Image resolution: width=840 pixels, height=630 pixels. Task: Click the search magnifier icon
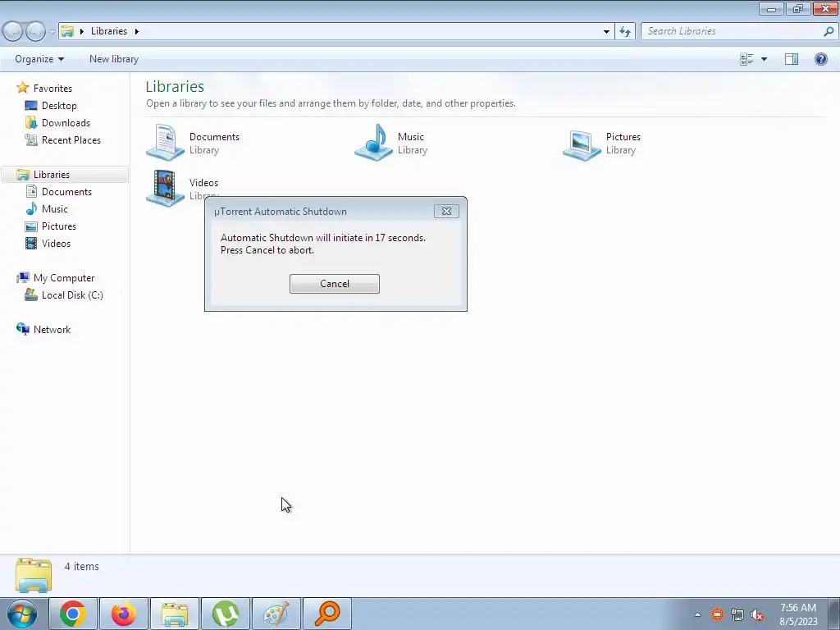point(829,31)
